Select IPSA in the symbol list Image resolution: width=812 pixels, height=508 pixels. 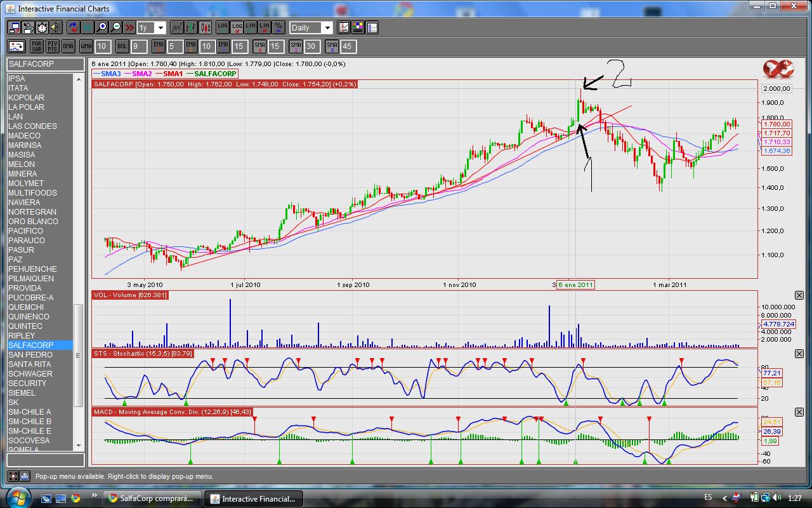click(x=40, y=79)
